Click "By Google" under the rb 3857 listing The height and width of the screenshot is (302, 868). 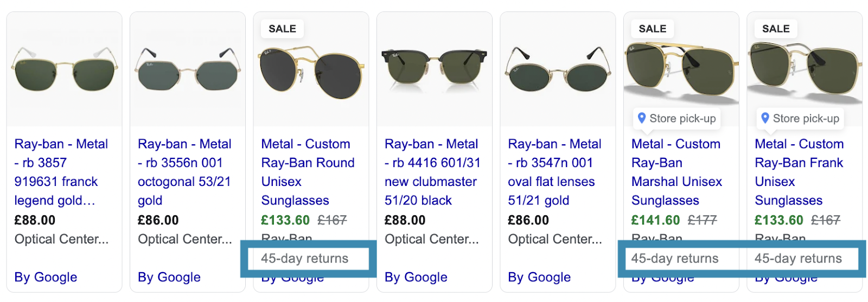(46, 277)
